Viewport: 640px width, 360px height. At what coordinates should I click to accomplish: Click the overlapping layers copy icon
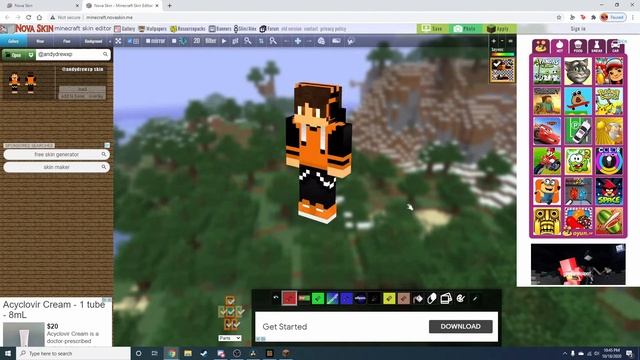[446, 298]
